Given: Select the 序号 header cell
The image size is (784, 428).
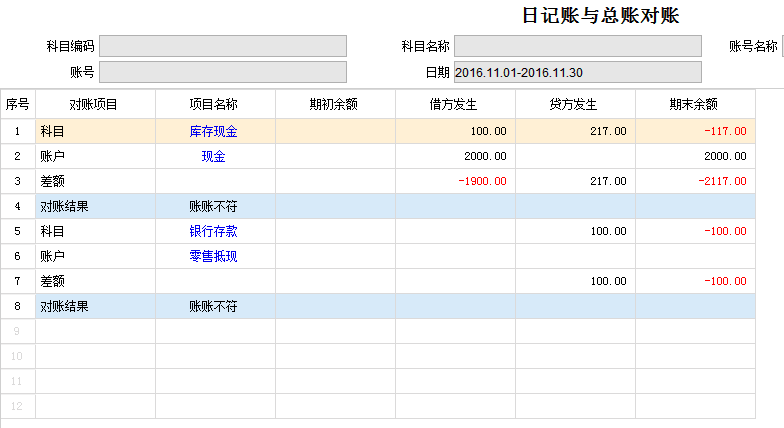Looking at the screenshot, I should click(18, 104).
